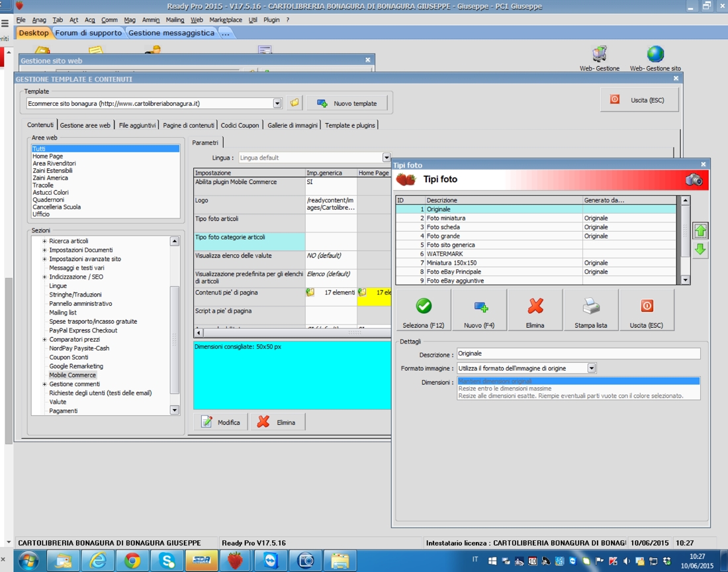Select PayPal Express Checkout in Sezioni
This screenshot has height=572, width=728.
click(83, 330)
